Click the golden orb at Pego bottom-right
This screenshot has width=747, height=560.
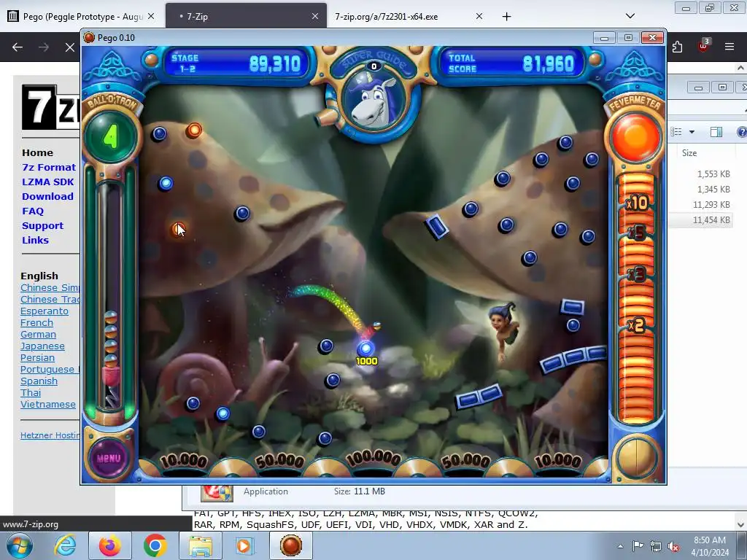636,458
